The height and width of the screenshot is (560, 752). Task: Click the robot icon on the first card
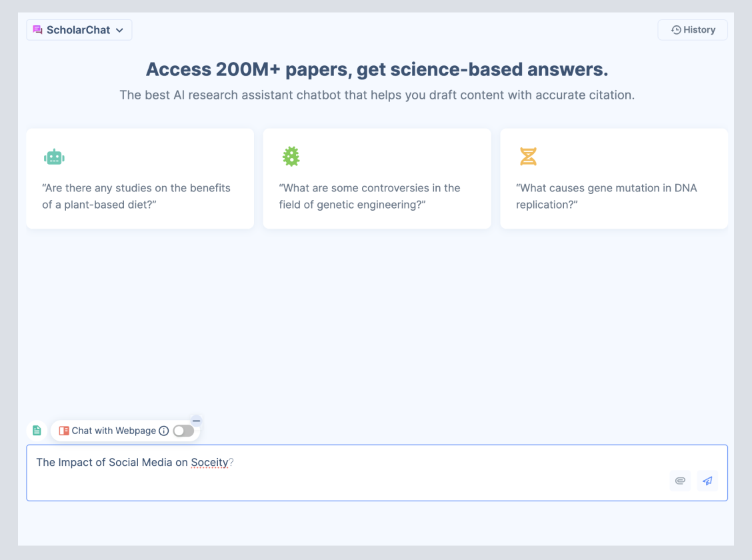pos(54,157)
